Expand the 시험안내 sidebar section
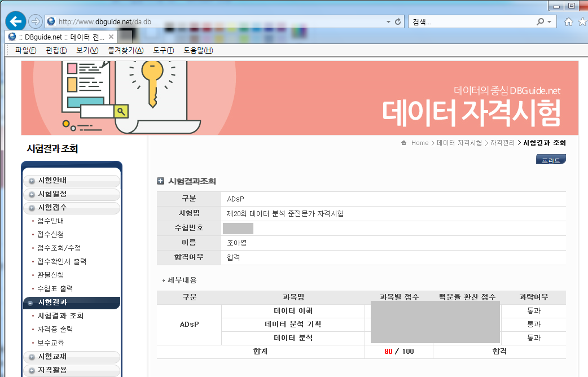 pyautogui.click(x=72, y=181)
